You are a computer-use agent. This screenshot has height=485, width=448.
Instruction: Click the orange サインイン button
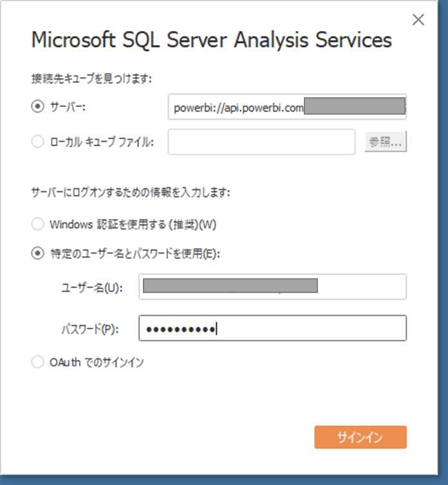point(360,437)
